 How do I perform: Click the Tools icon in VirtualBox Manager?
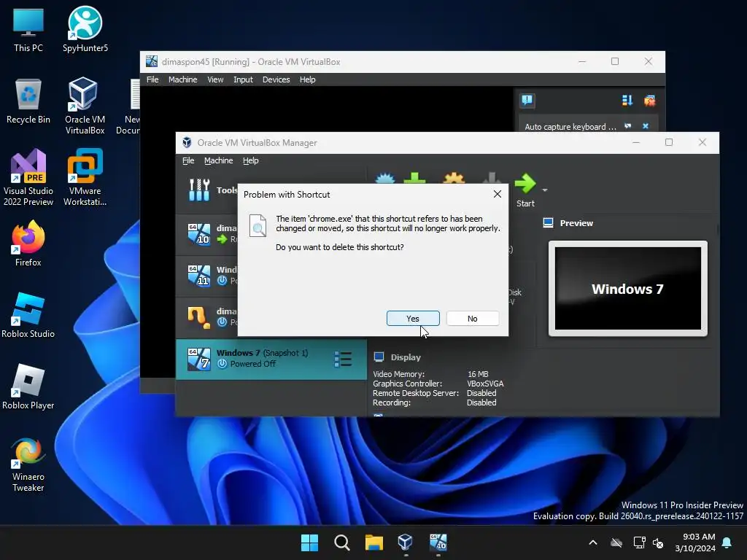(x=199, y=190)
